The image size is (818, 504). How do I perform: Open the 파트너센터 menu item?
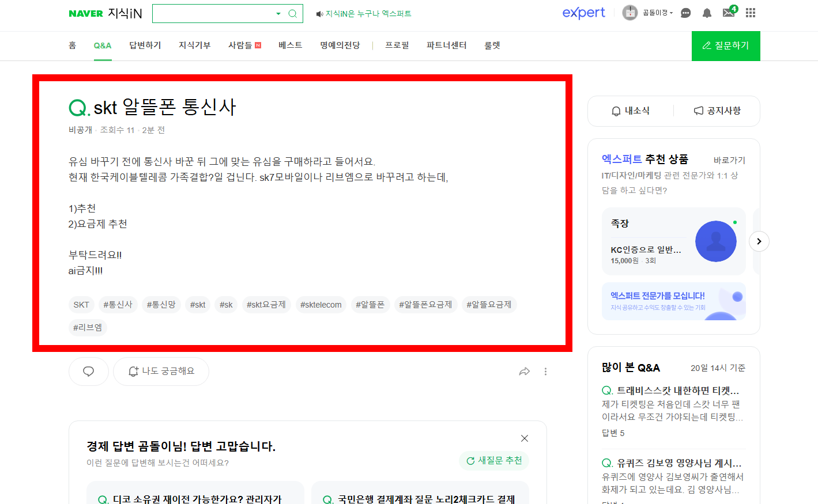click(447, 45)
